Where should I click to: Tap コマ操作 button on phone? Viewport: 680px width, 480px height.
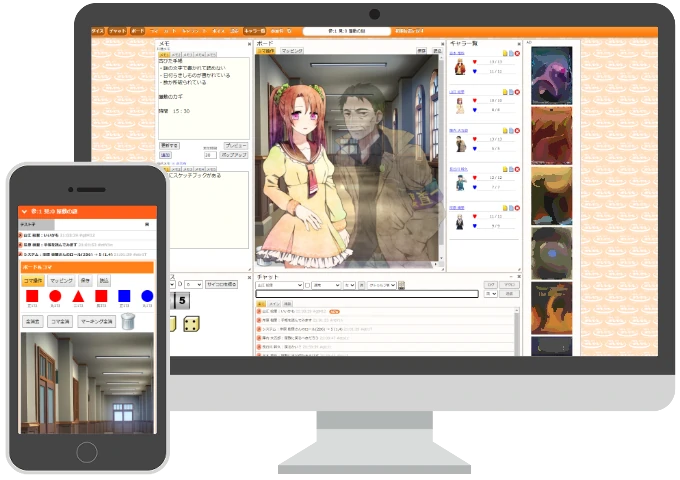tap(33, 281)
